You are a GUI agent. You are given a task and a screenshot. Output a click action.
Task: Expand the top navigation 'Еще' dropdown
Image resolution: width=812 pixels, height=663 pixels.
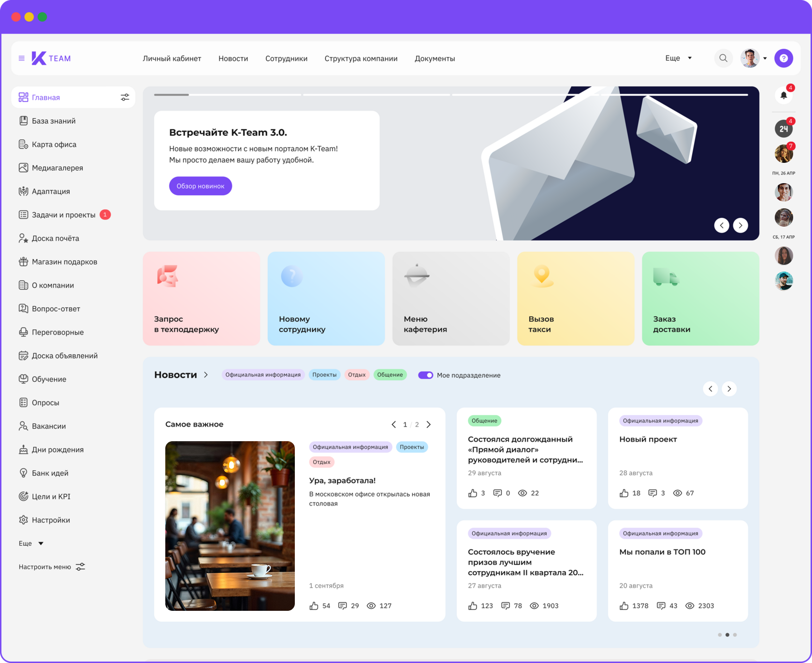pyautogui.click(x=679, y=58)
